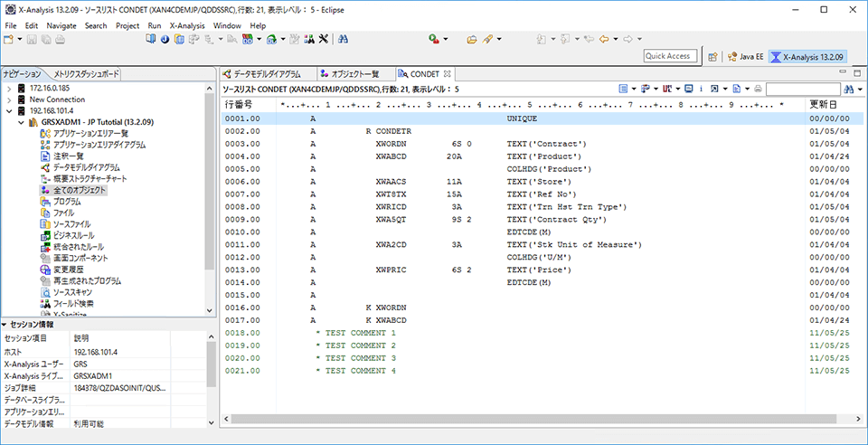
Task: Open the Navigate menu
Action: click(61, 25)
